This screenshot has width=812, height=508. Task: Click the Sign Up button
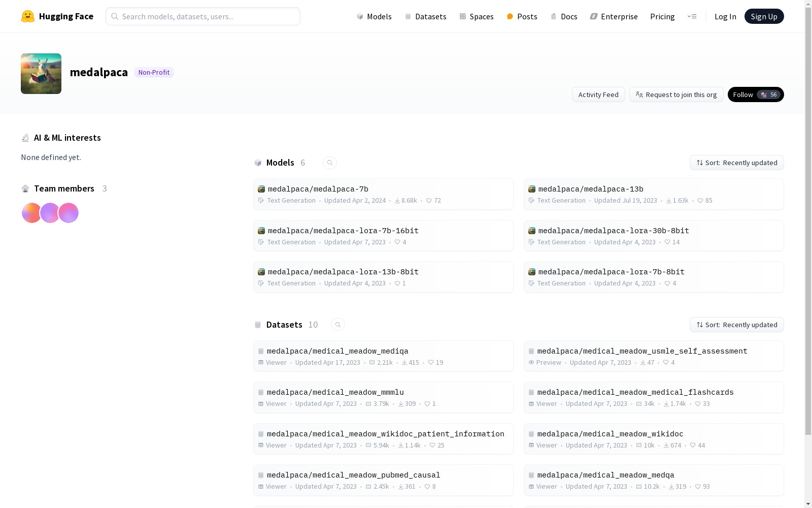pyautogui.click(x=764, y=16)
